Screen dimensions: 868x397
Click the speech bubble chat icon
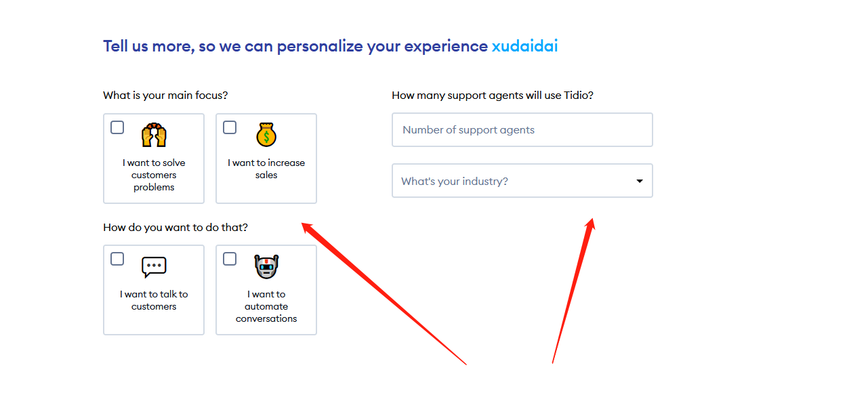coord(154,267)
